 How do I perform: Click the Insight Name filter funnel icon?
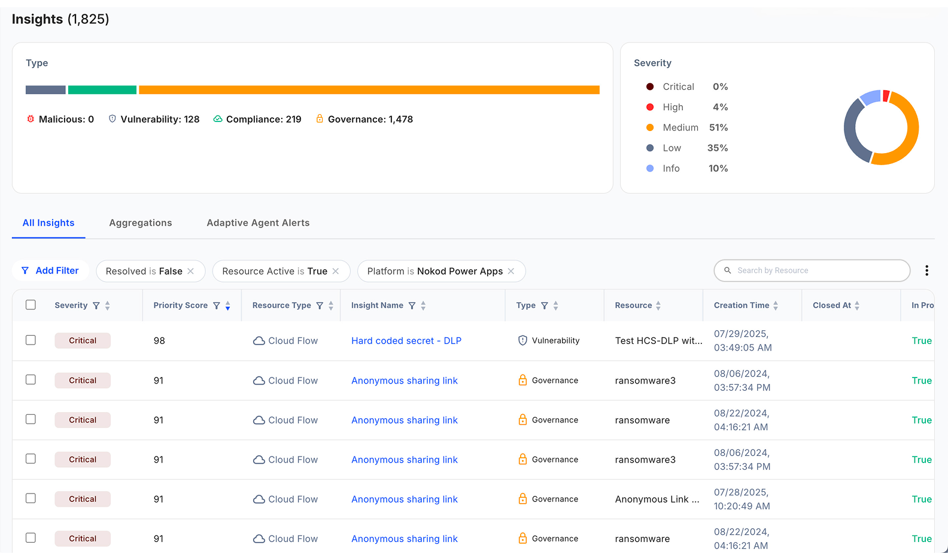(x=412, y=306)
